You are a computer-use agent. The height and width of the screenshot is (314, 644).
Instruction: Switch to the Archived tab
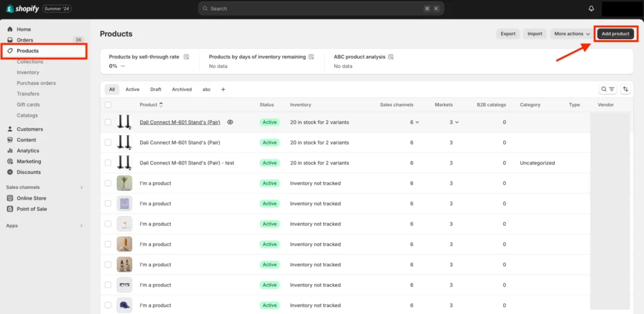click(x=182, y=89)
